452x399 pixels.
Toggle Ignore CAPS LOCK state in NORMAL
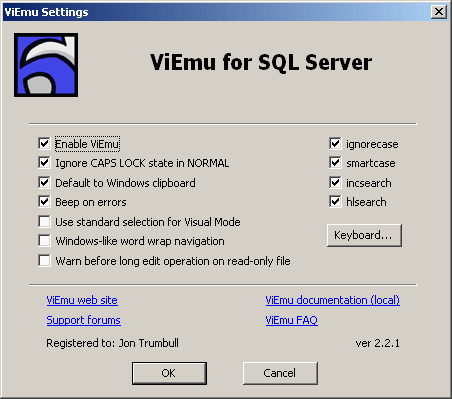(x=44, y=163)
